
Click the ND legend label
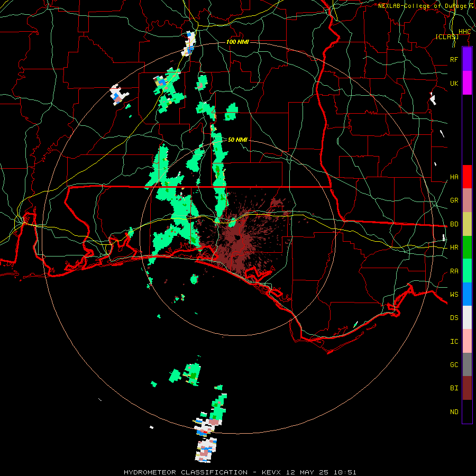coord(454,412)
